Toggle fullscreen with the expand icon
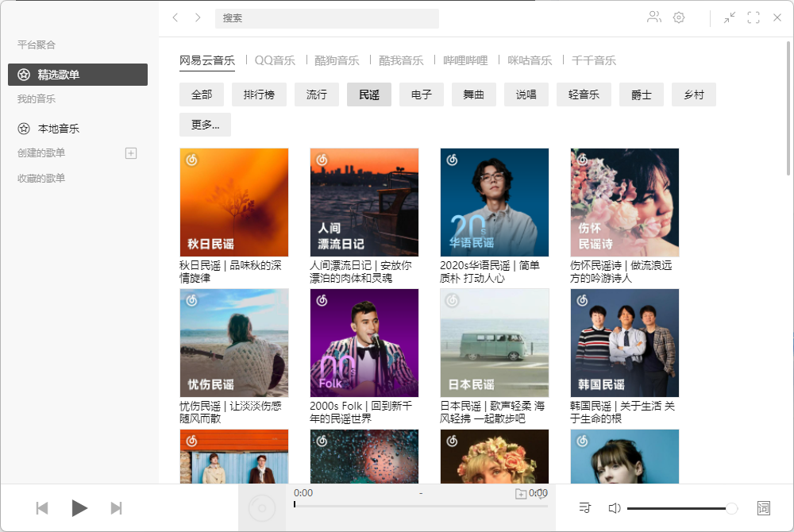Viewport: 794px width, 532px height. click(x=754, y=17)
